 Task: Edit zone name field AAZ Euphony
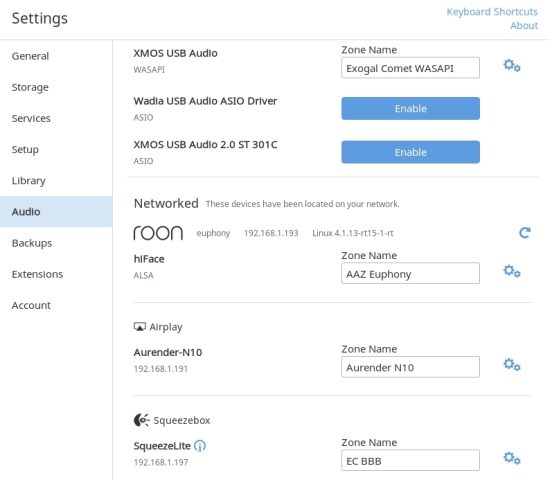[410, 273]
